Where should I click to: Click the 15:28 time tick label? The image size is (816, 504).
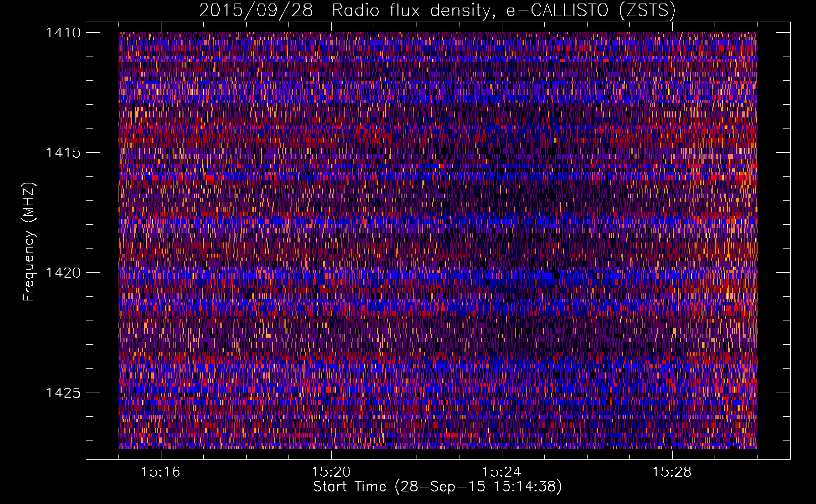click(x=672, y=472)
